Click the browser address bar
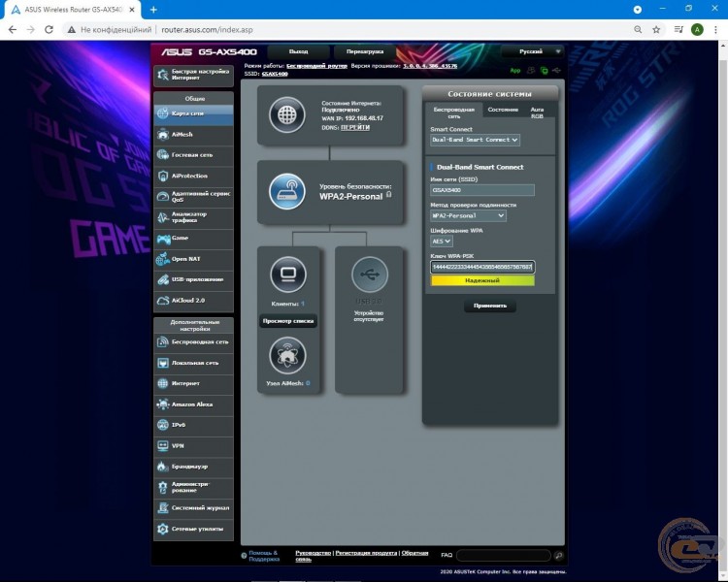Image resolution: width=728 pixels, height=582 pixels. pos(348,30)
